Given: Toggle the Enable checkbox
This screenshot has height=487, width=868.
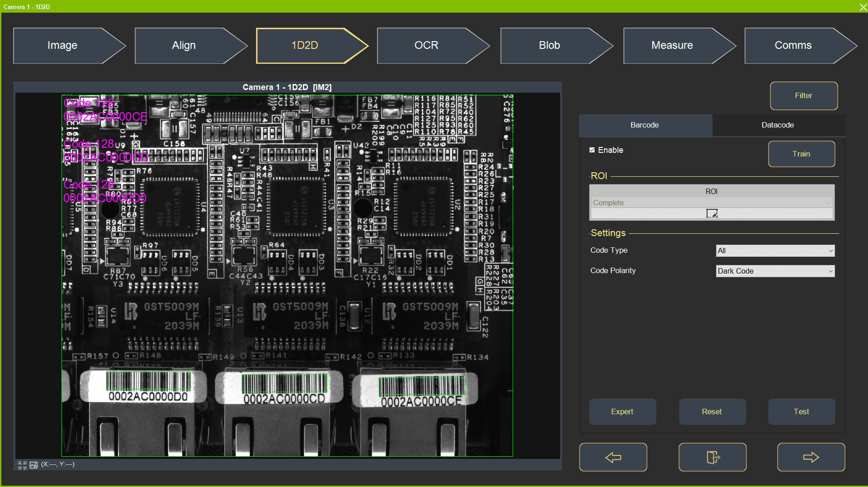Looking at the screenshot, I should (592, 150).
